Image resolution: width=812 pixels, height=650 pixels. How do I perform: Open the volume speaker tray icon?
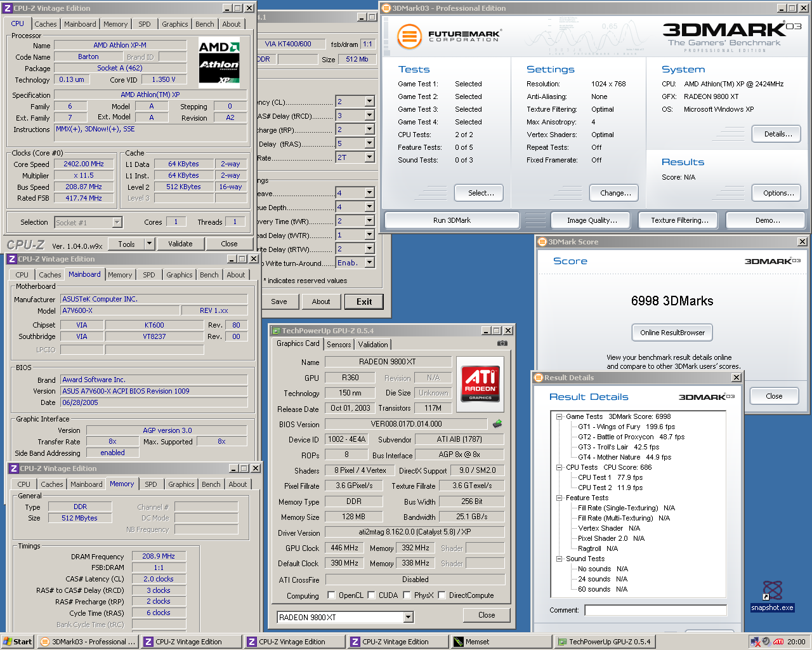(x=766, y=642)
